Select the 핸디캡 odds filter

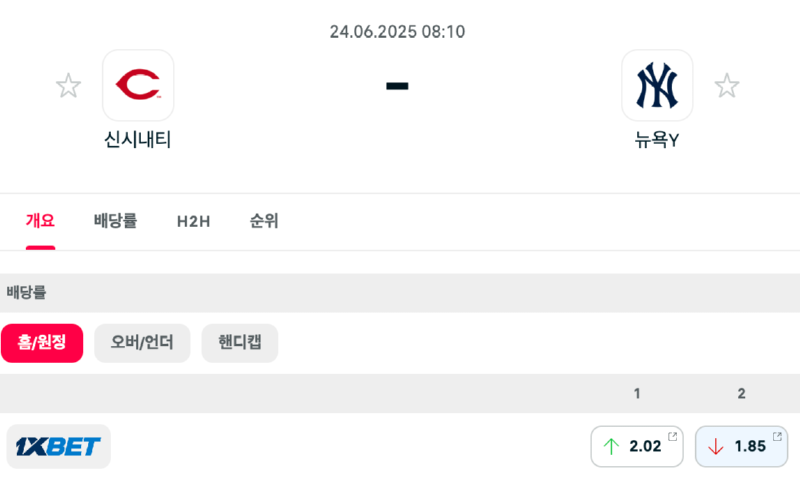[x=240, y=343]
